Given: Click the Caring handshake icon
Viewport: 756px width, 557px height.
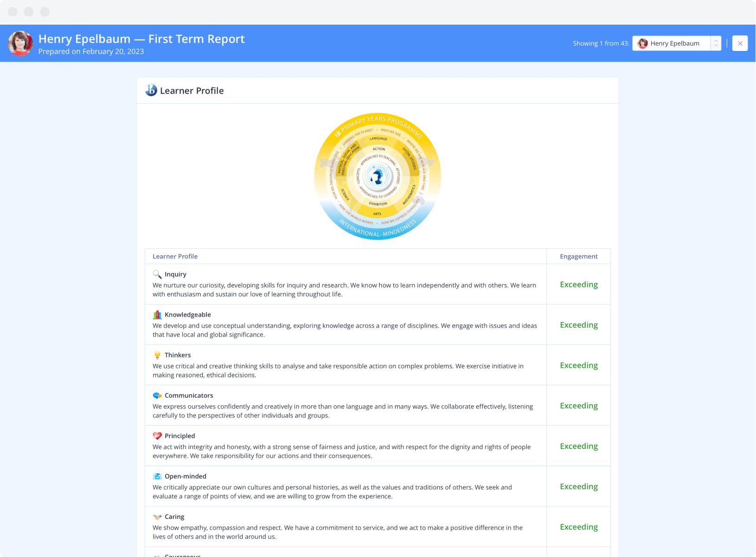Looking at the screenshot, I should [x=157, y=517].
